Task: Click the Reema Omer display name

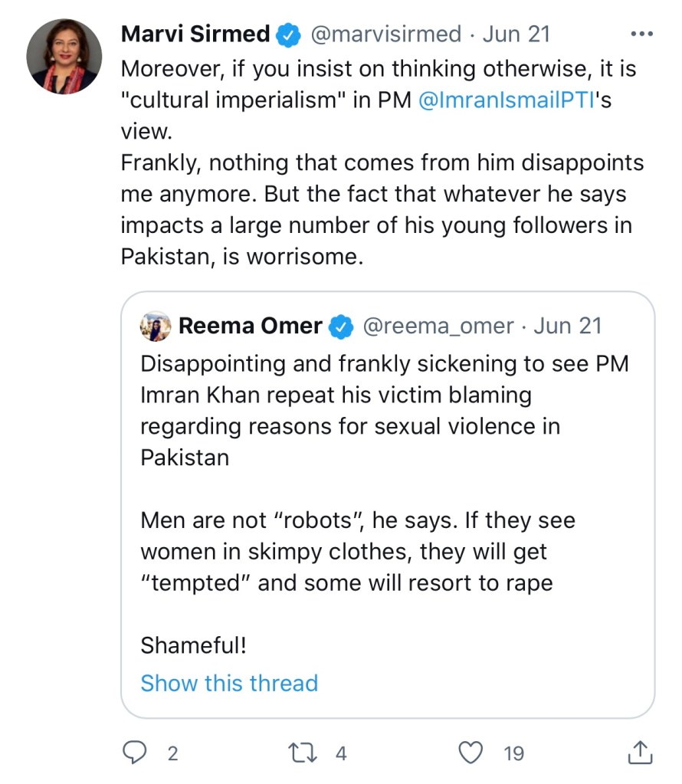Action: (250, 326)
